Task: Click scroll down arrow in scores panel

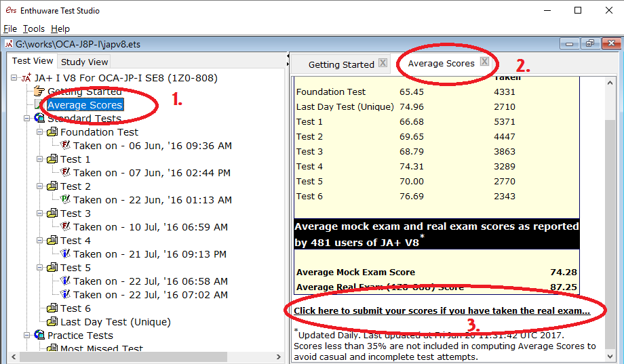Action: tap(610, 356)
